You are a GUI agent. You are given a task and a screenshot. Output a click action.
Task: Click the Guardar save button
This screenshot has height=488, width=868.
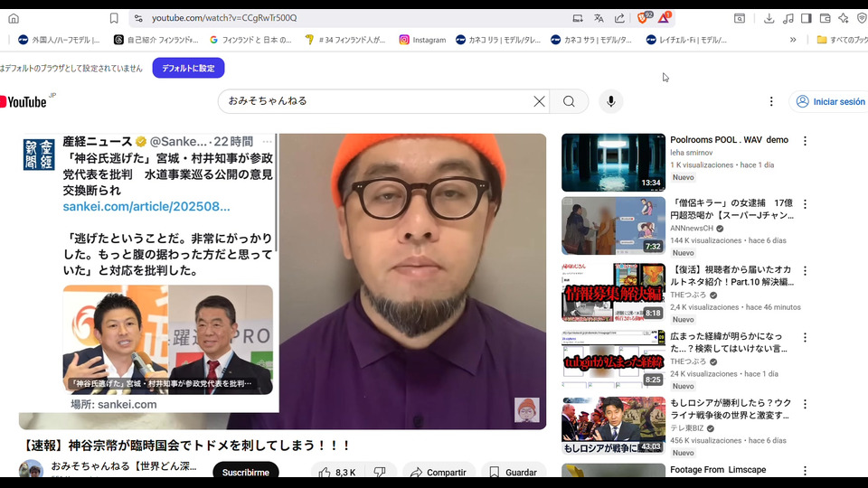pos(514,472)
